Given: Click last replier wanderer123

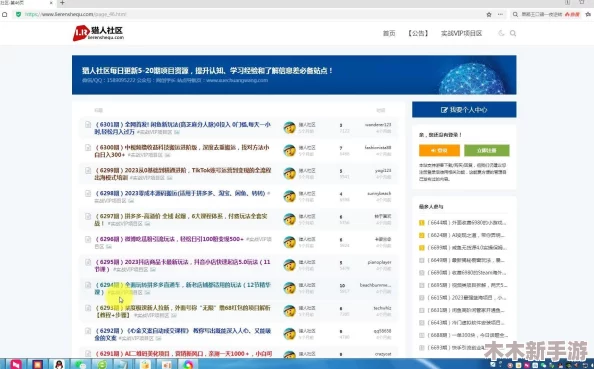Looking at the screenshot, I should click(x=378, y=125).
